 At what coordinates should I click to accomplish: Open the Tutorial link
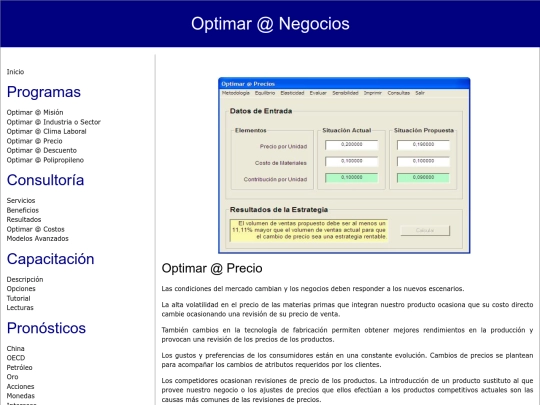tap(18, 298)
